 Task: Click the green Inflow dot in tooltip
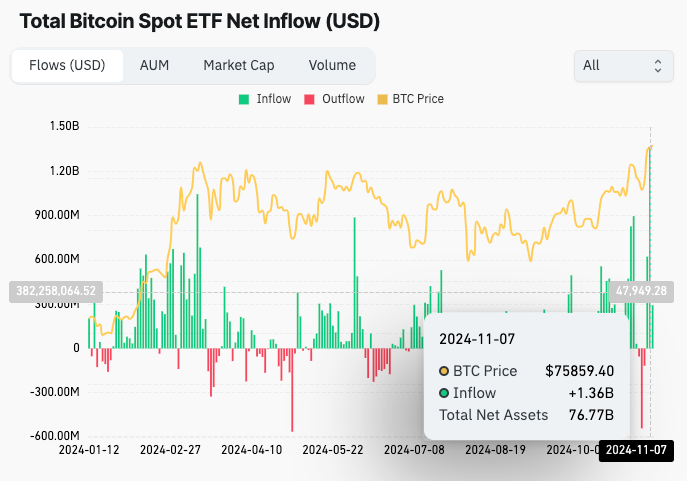(x=444, y=393)
